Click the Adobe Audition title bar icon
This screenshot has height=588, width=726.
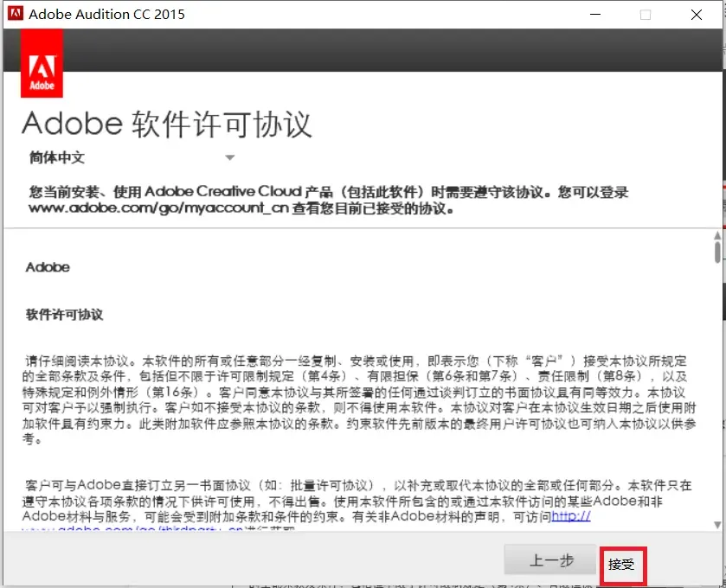[x=16, y=14]
